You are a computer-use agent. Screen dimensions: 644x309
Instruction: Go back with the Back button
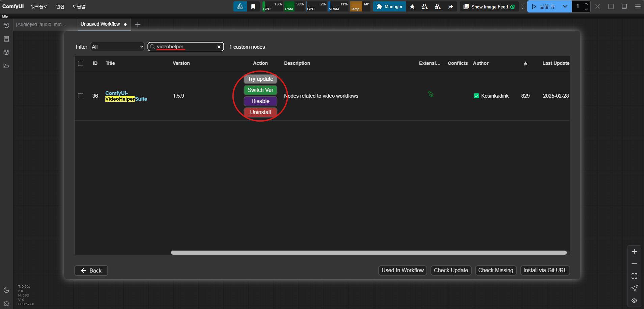[x=91, y=271]
